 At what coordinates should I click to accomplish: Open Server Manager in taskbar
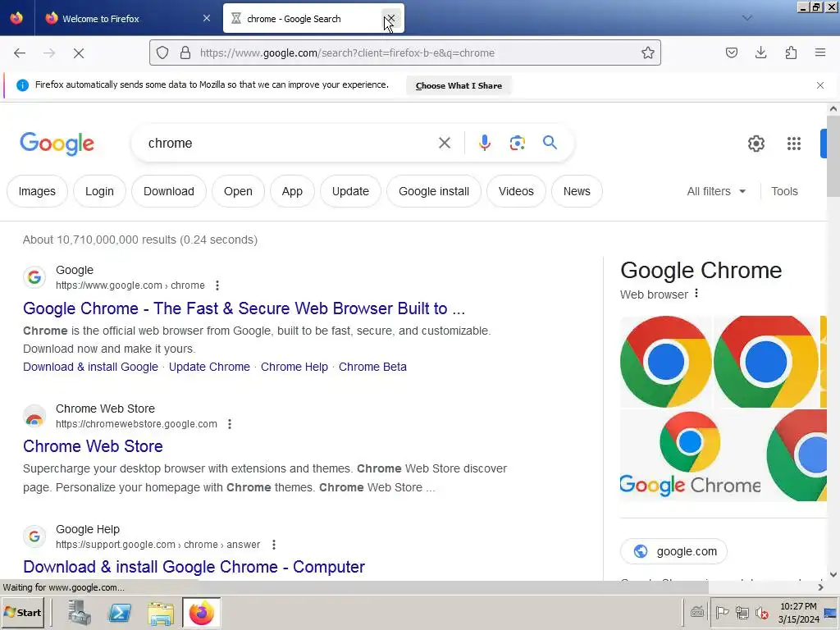click(80, 612)
